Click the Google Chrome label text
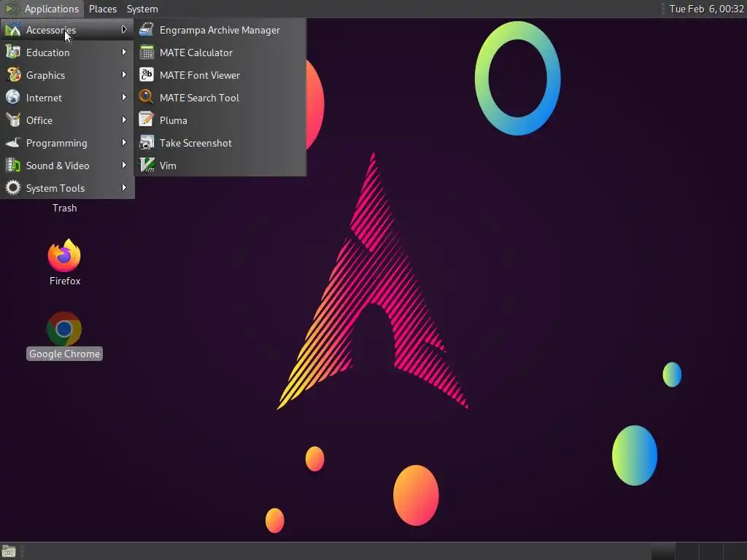 (x=64, y=354)
